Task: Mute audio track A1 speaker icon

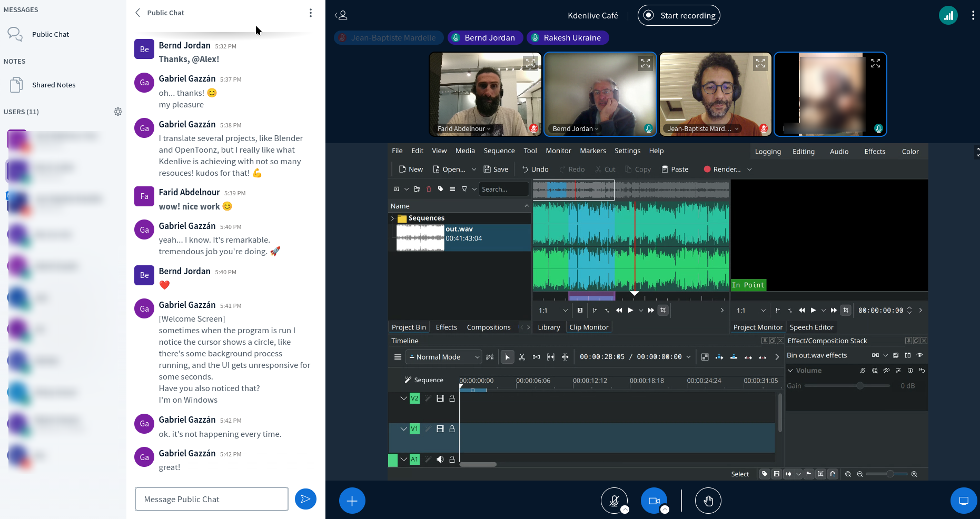Action: [x=440, y=459]
